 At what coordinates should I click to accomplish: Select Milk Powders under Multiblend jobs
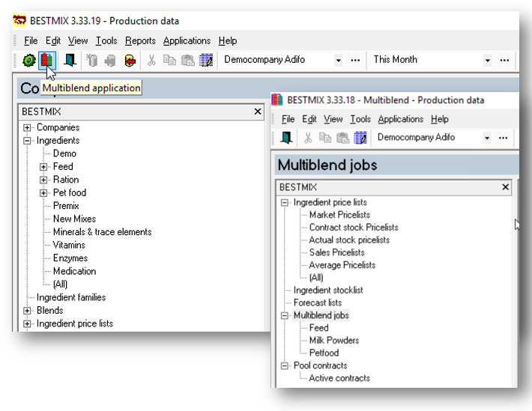click(334, 341)
